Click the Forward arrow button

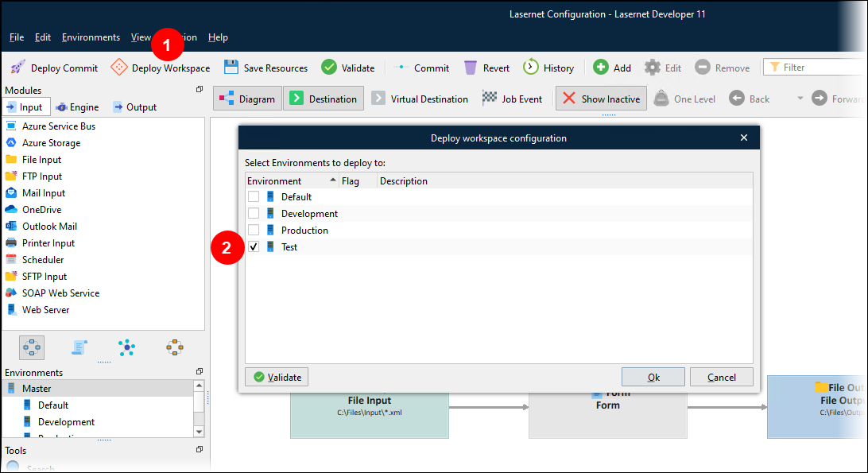click(838, 99)
